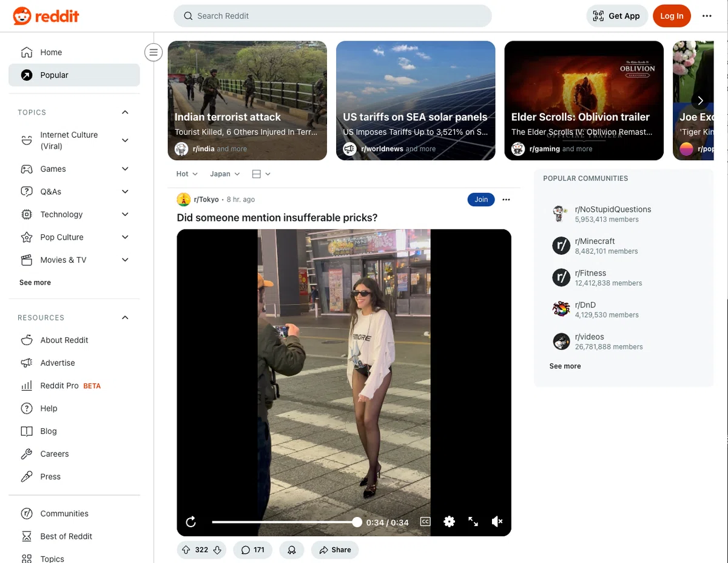Open r/worldnews on the tariffs card
Viewport: 728px width, 563px height.
tap(382, 149)
